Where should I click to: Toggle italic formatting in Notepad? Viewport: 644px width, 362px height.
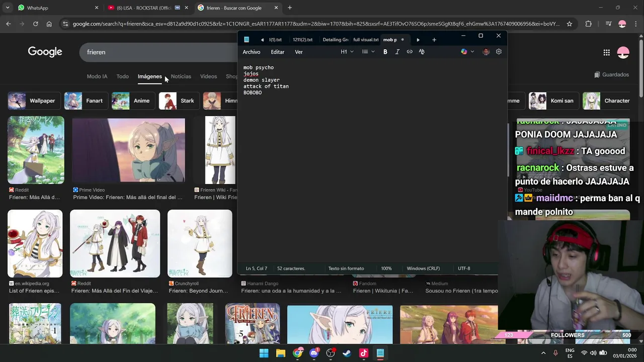pyautogui.click(x=397, y=52)
